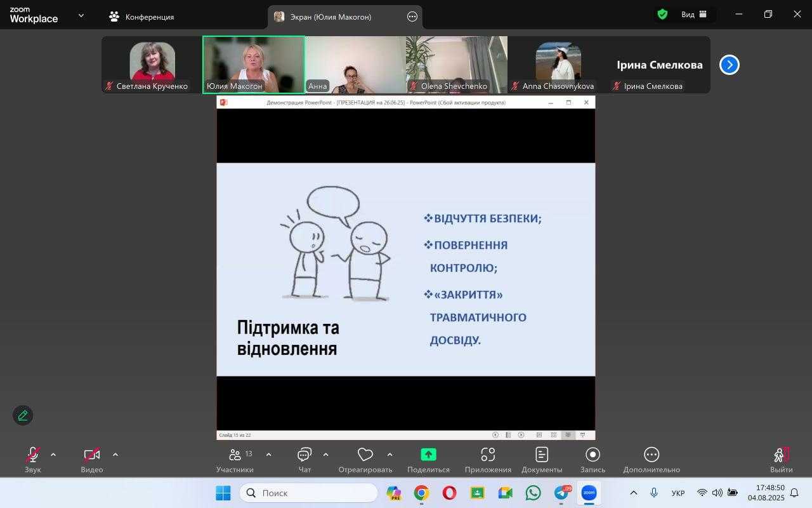Open the Apps panel
The width and height of the screenshot is (812, 508).
pos(488,455)
